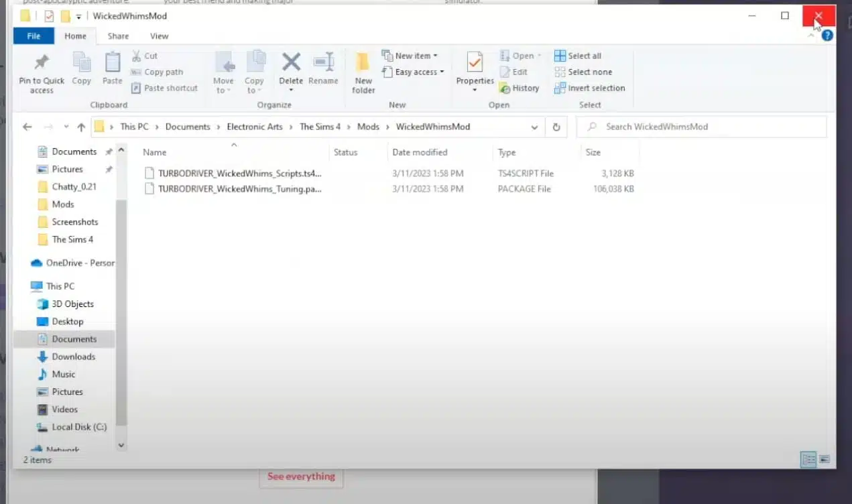Click the Back navigation arrow
Screen dimensions: 852x504
(x=27, y=127)
